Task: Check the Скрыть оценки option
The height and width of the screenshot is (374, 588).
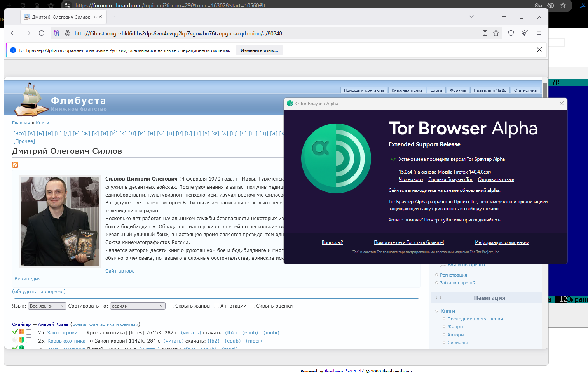Action: 252,306
